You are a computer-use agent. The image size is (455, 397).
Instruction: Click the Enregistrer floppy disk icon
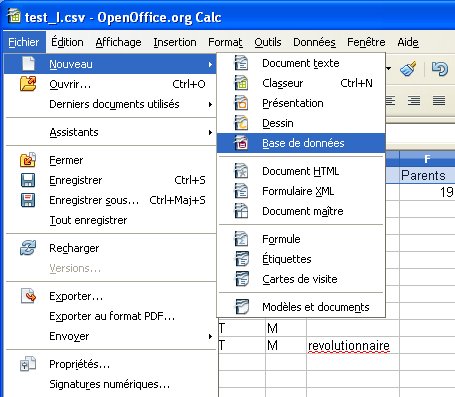[x=28, y=180]
